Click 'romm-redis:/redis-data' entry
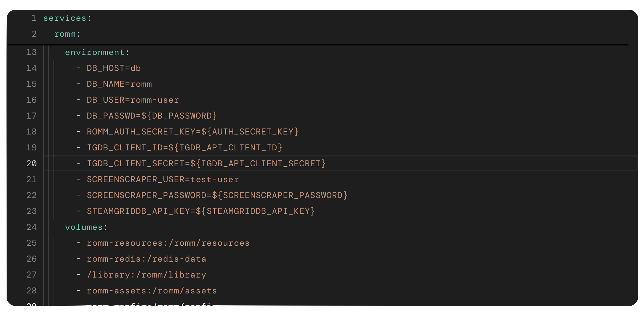Viewport: 644px width, 313px height. [x=146, y=259]
